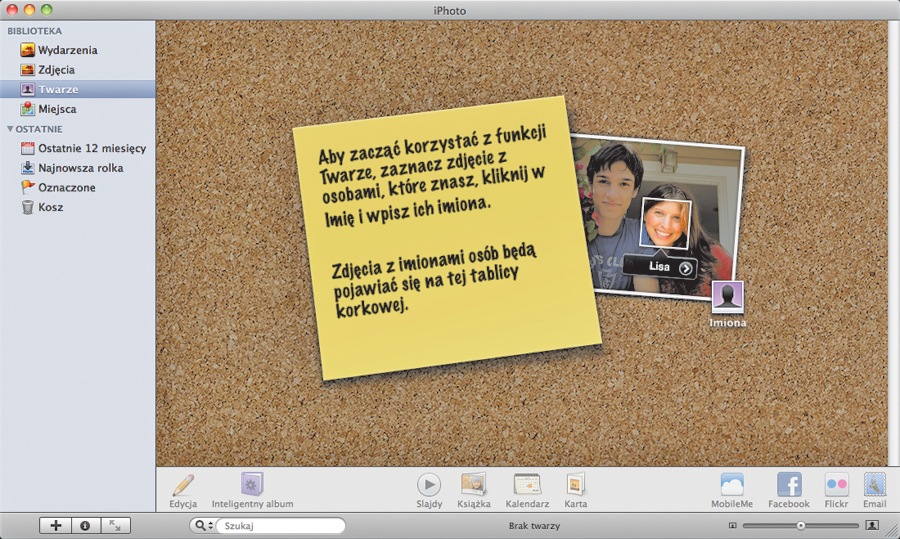Share via MobileMe
Image resolution: width=900 pixels, height=539 pixels.
click(x=732, y=485)
